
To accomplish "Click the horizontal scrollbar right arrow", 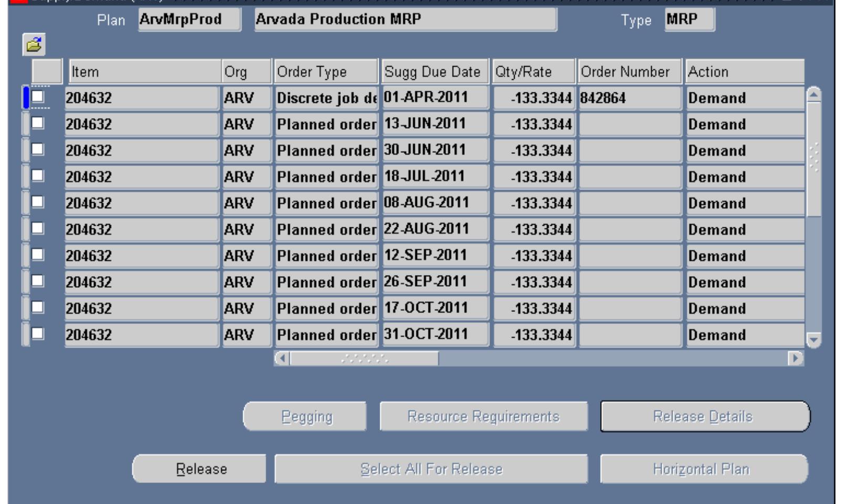I will (796, 359).
